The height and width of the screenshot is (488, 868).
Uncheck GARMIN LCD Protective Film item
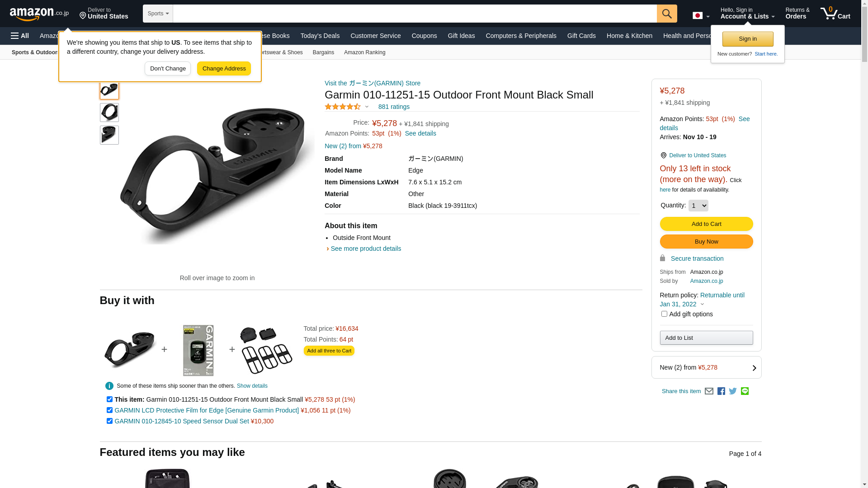[x=109, y=410]
